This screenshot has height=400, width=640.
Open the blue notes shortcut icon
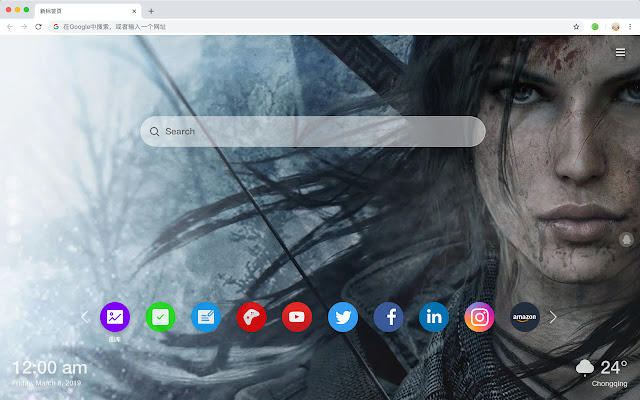tap(206, 317)
